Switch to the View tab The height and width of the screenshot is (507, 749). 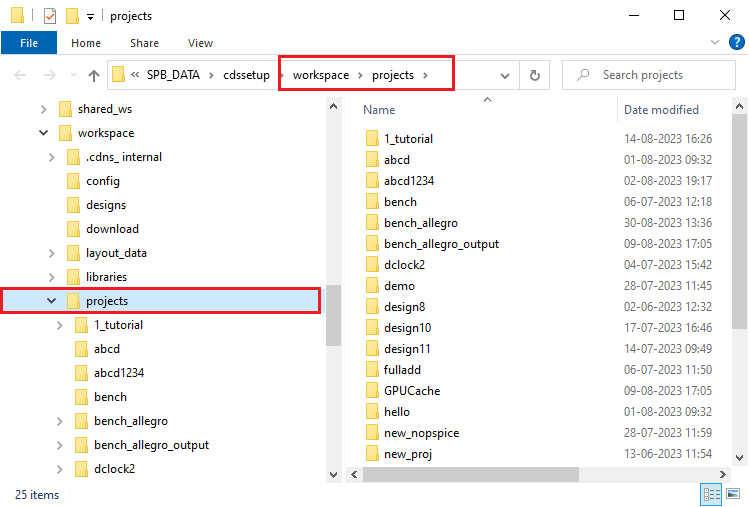coord(200,43)
